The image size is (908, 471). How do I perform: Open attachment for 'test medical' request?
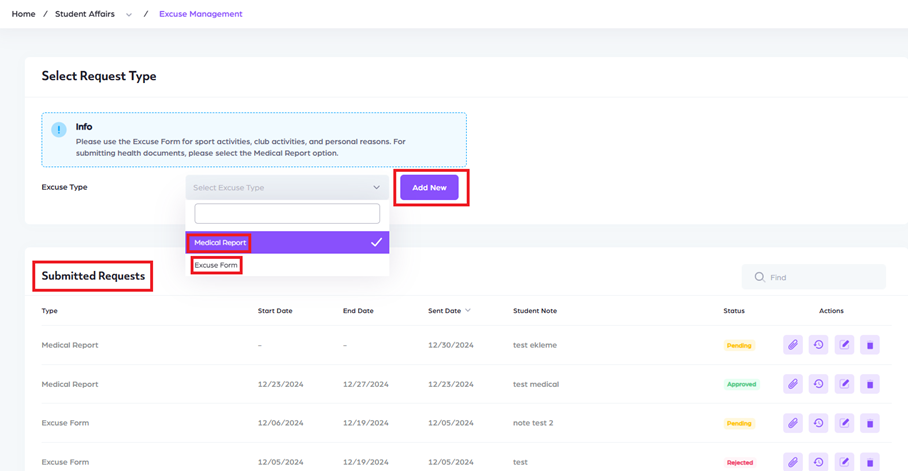(792, 384)
